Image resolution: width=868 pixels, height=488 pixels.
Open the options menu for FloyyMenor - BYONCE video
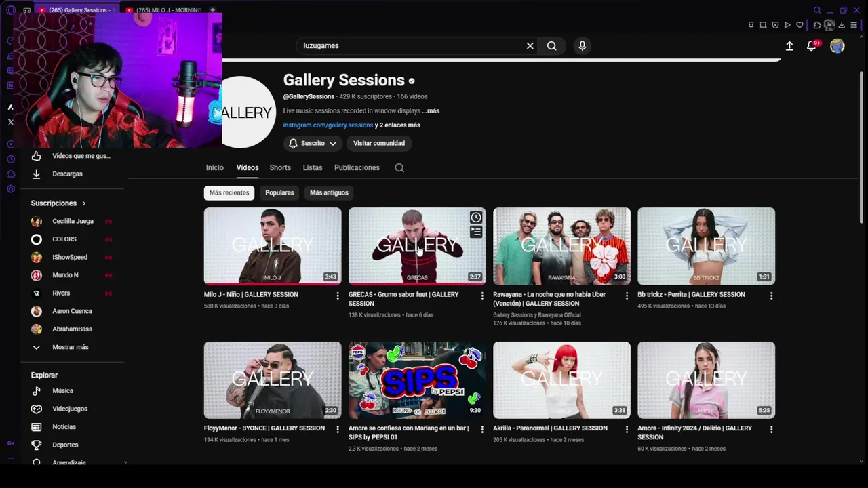338,429
